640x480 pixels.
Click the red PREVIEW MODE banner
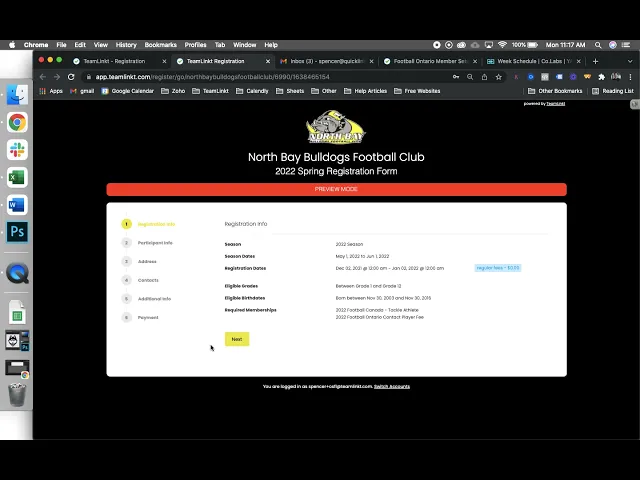tap(336, 189)
